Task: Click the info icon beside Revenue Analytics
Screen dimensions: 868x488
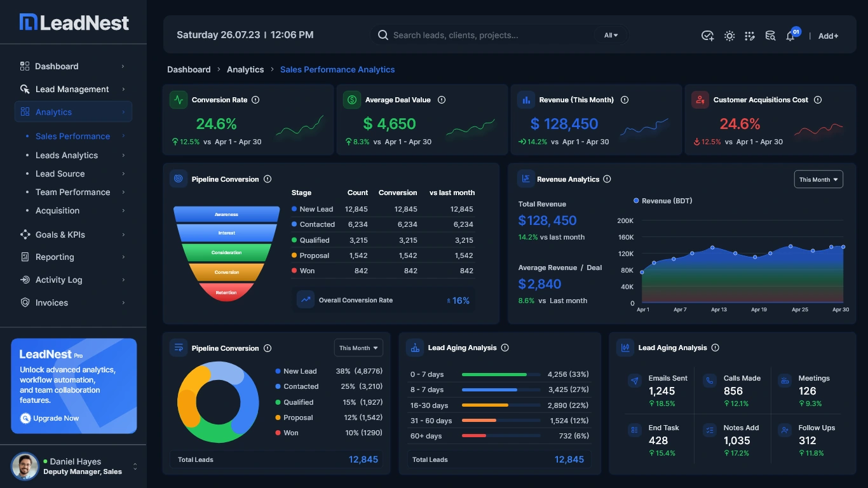Action: [607, 179]
